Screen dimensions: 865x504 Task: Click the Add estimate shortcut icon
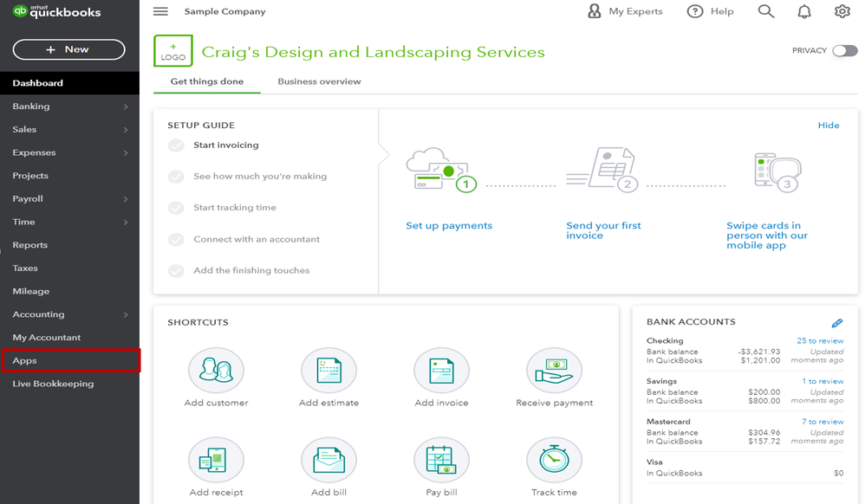coord(328,370)
